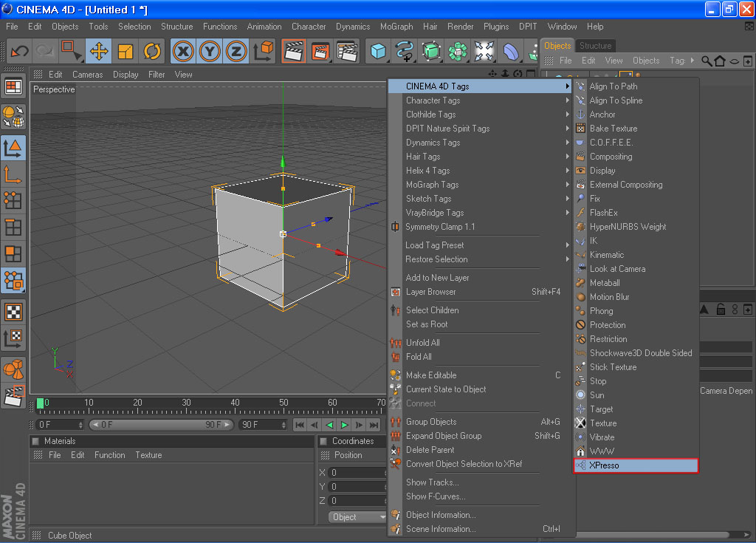This screenshot has height=543, width=756.
Task: Open the Object dropdown in Coordinates
Action: tap(357, 517)
